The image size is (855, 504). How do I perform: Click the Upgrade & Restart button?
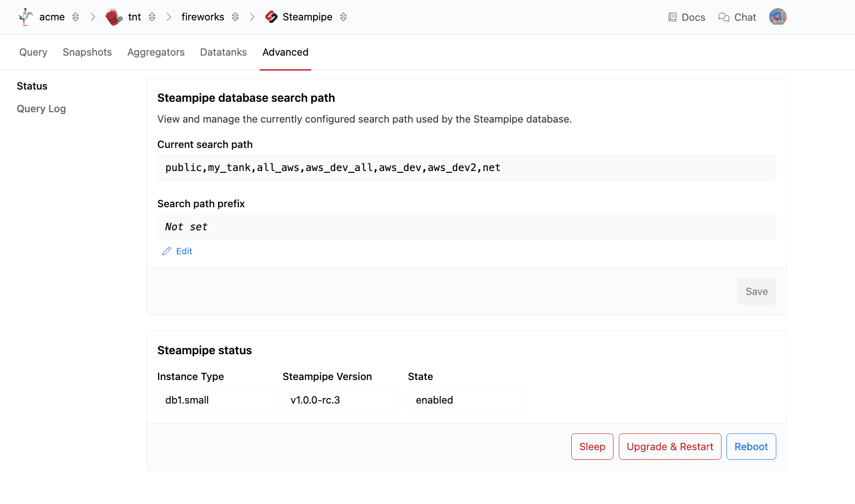(x=670, y=447)
